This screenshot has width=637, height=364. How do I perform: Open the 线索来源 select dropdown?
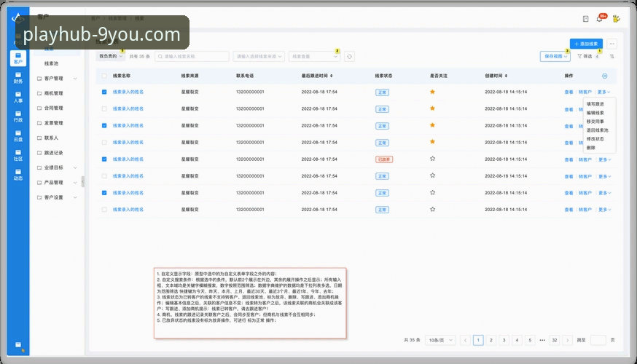click(259, 56)
